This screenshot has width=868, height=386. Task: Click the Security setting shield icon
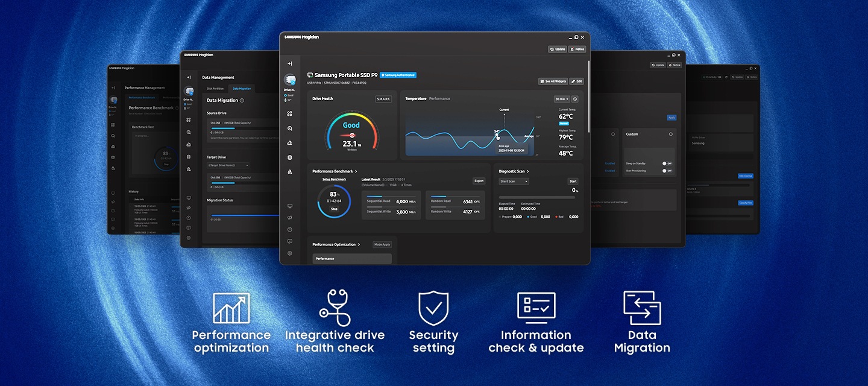tap(433, 308)
